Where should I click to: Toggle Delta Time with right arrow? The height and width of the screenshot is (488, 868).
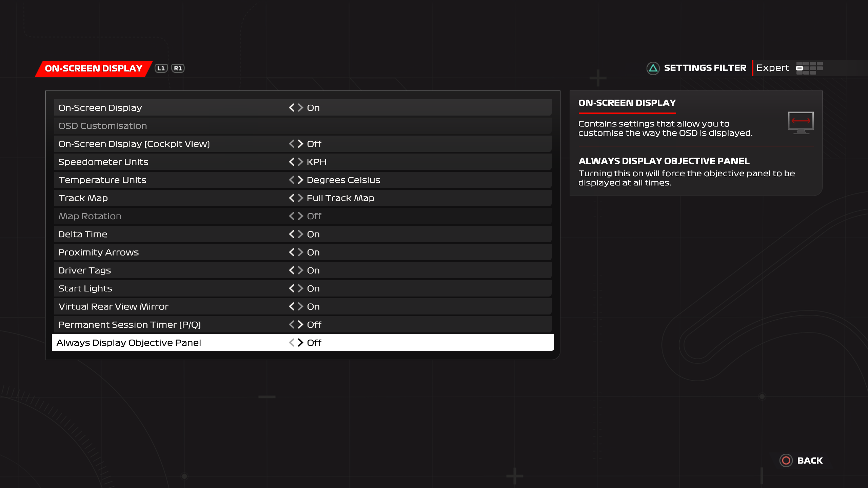click(300, 234)
